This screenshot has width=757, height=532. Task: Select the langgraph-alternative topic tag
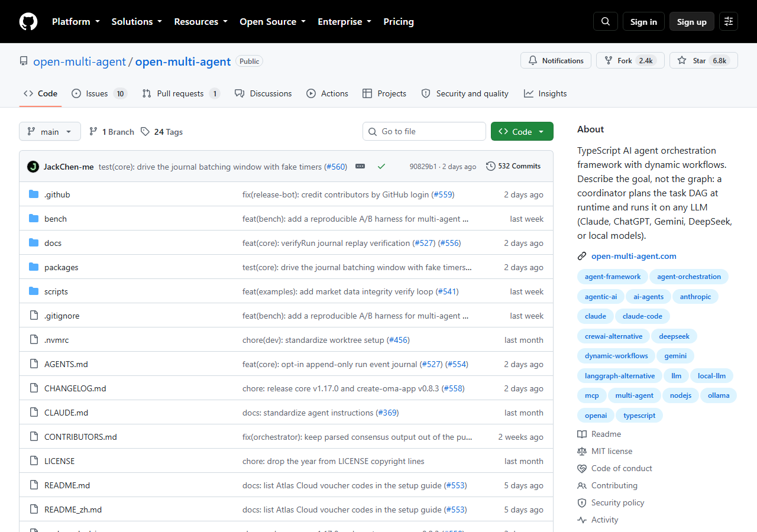pyautogui.click(x=620, y=375)
